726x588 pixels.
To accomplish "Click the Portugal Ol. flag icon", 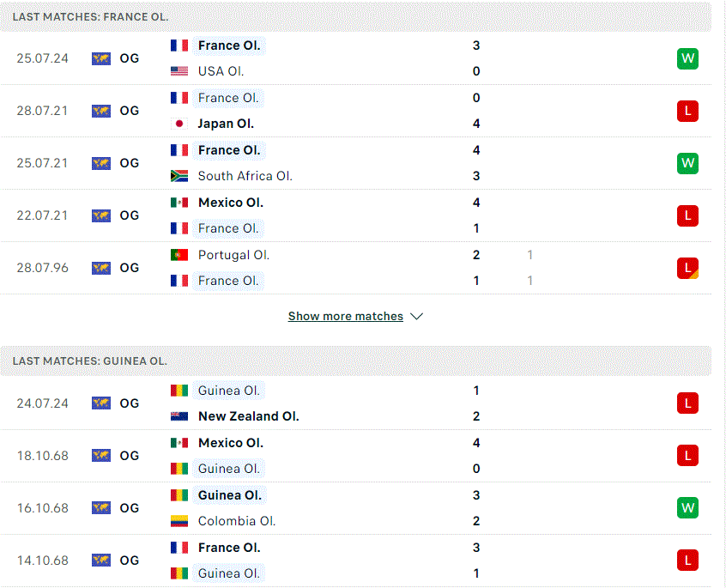I will click(179, 255).
